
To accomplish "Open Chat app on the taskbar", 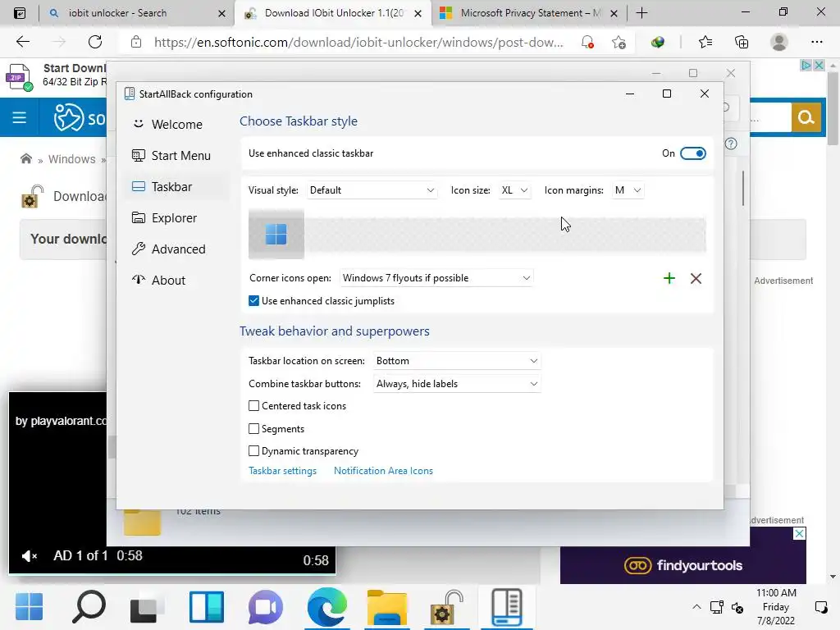I will [x=265, y=608].
